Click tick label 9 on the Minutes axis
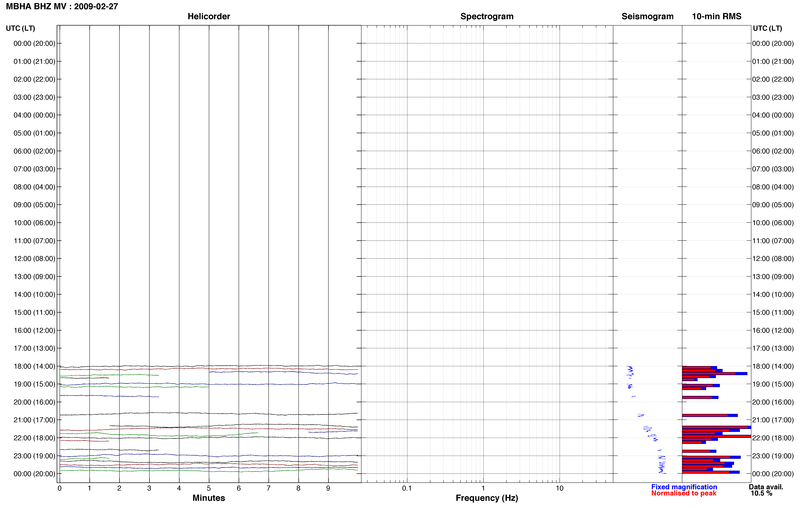This screenshot has width=812, height=508. (x=328, y=488)
